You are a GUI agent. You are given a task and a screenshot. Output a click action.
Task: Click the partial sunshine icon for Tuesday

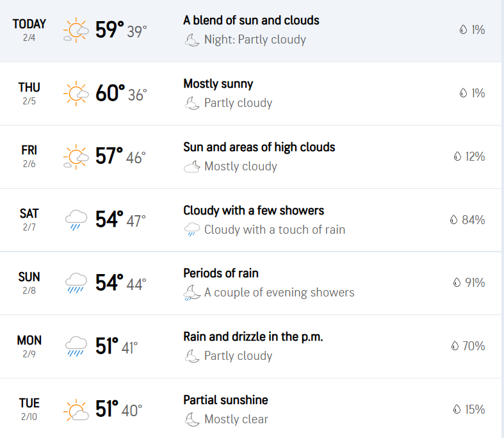(x=76, y=409)
